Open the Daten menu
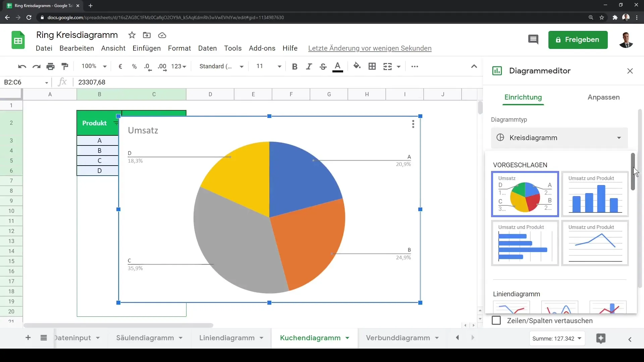This screenshot has height=362, width=644. coord(208,48)
